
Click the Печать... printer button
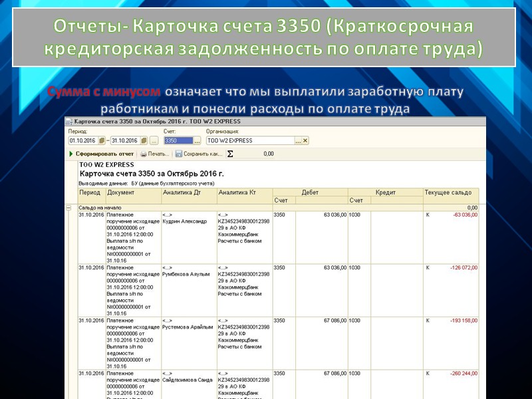click(x=155, y=154)
